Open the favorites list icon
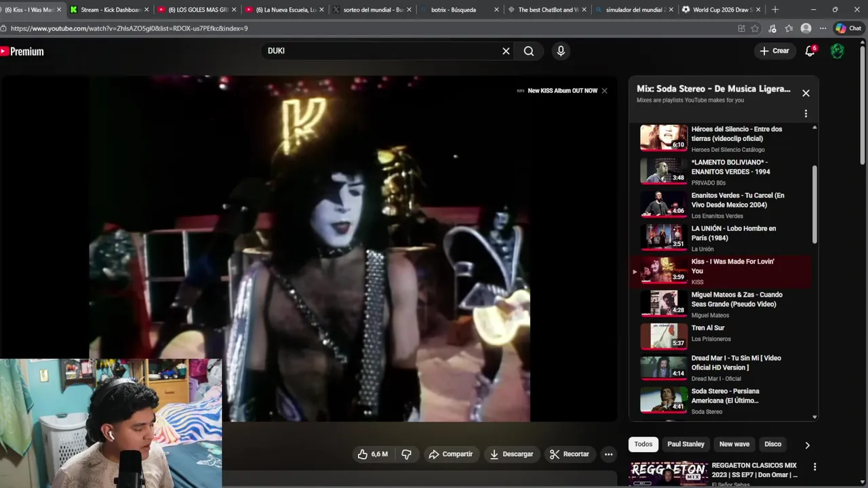 point(789,28)
